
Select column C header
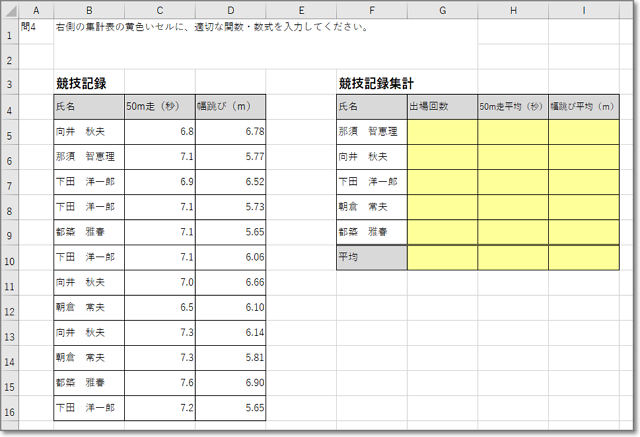[159, 9]
